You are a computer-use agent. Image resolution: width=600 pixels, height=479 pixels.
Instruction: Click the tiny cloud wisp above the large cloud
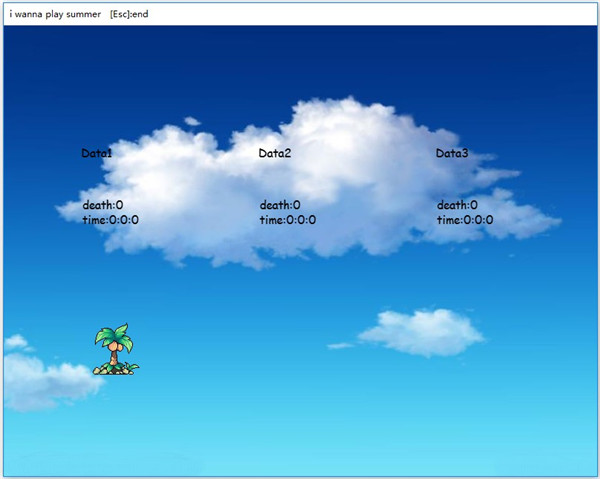pyautogui.click(x=192, y=121)
